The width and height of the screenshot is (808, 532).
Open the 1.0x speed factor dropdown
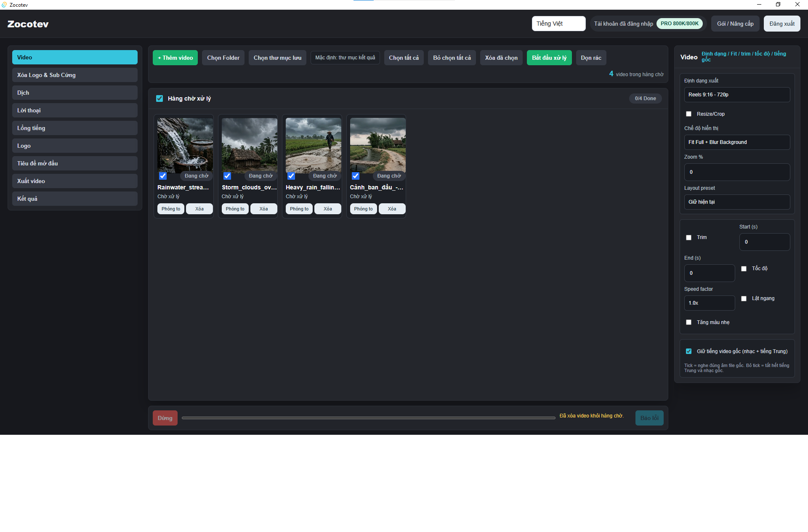pos(710,303)
